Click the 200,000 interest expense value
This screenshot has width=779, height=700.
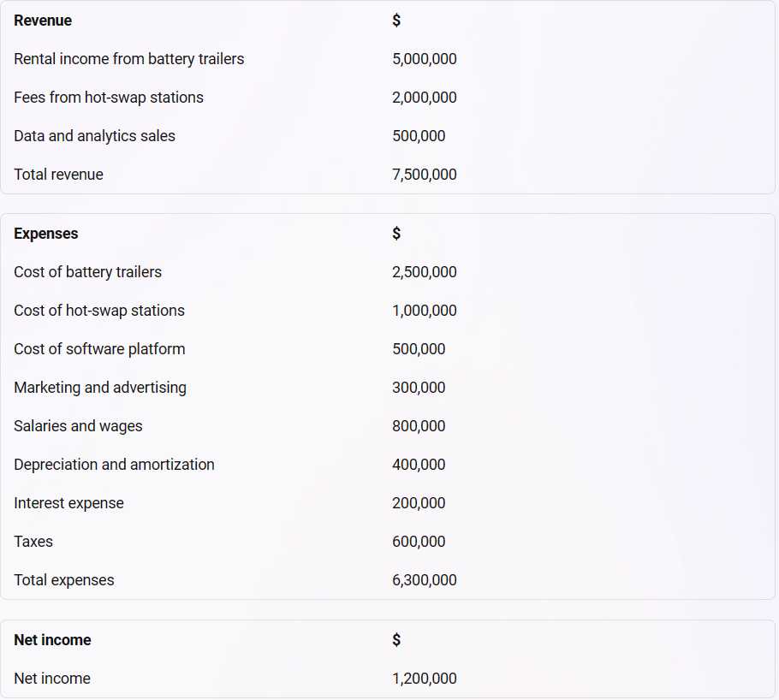tap(419, 503)
